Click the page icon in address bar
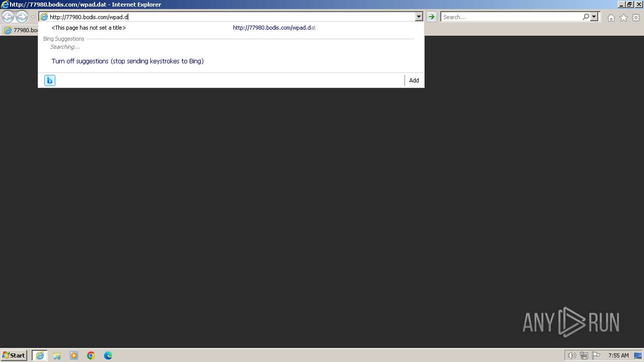The width and height of the screenshot is (644, 362). [x=44, y=17]
